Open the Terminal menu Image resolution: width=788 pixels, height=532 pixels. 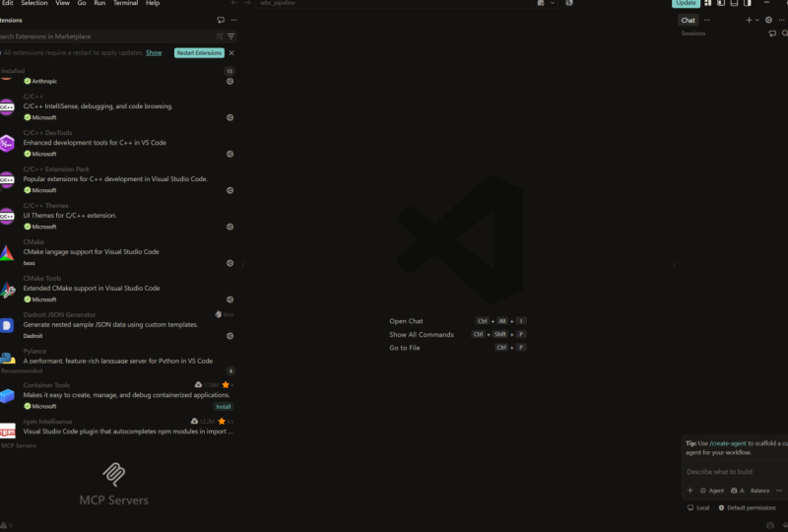[126, 3]
